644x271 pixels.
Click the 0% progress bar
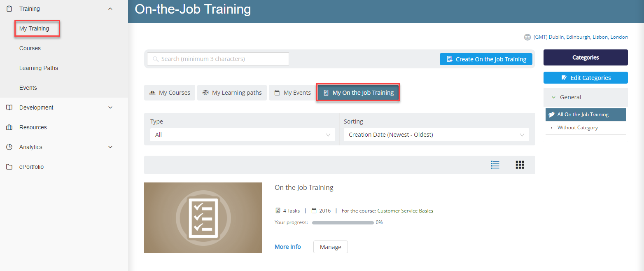[x=343, y=222]
